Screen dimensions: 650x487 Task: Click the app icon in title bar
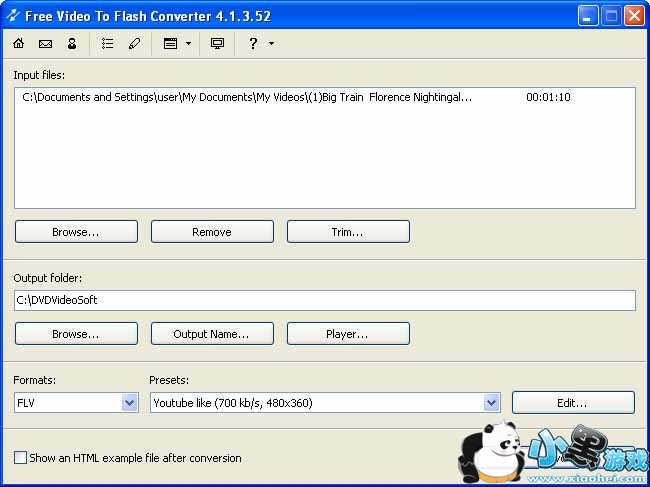coord(13,16)
